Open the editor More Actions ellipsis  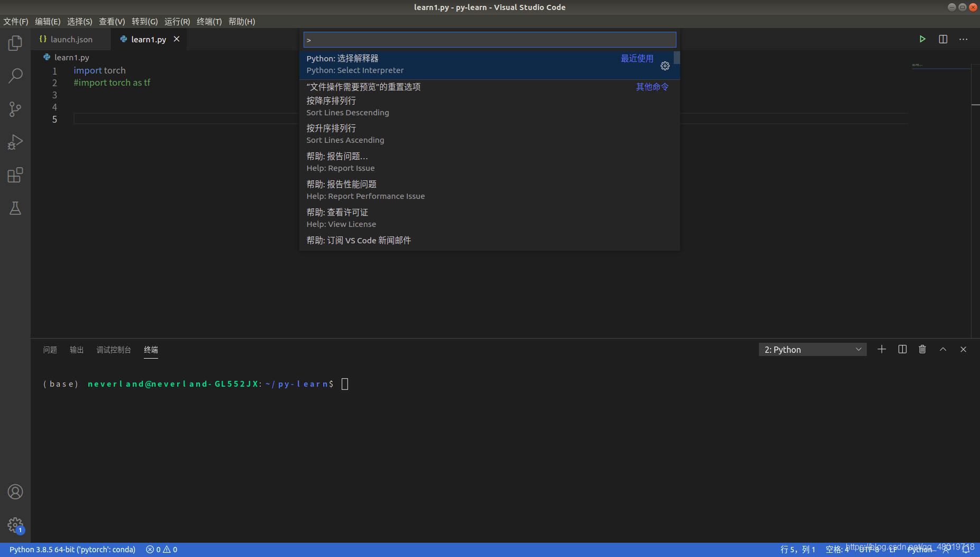pyautogui.click(x=964, y=39)
